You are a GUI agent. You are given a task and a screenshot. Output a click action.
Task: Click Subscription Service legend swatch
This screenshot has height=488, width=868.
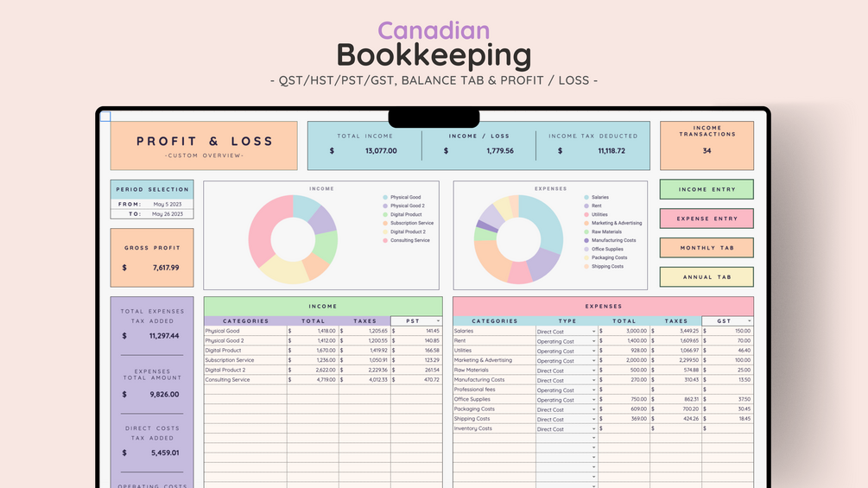[x=385, y=223]
